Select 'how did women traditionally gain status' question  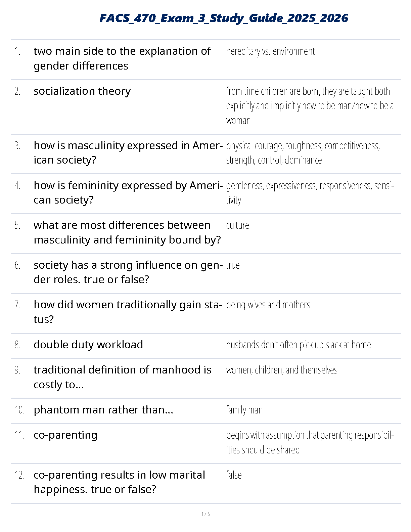128,312
